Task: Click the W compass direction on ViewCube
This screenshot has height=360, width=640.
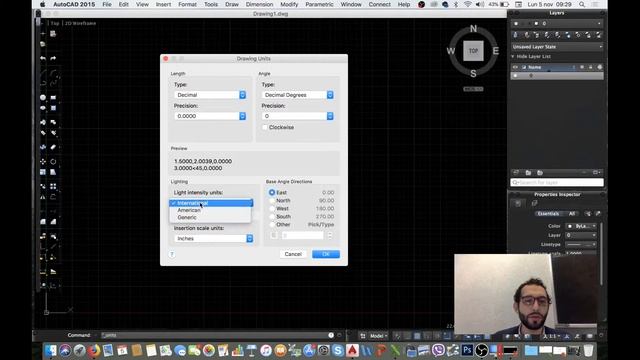Action: (x=451, y=51)
